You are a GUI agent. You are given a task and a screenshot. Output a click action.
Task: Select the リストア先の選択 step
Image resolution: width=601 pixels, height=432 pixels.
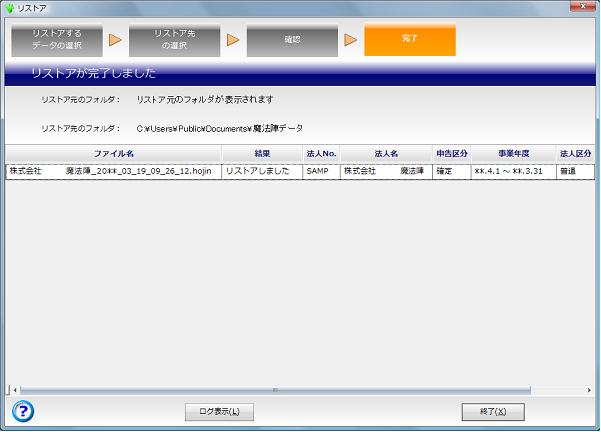click(174, 40)
